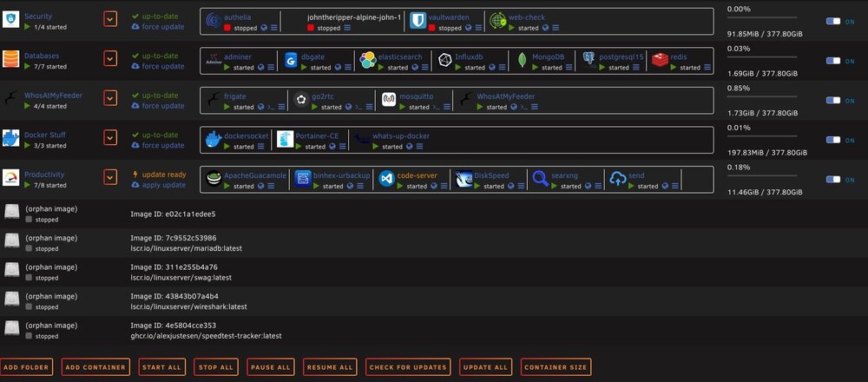Open hamburger menu for johntheripper-alpine-john-1
This screenshot has height=382, width=868.
pos(347,28)
